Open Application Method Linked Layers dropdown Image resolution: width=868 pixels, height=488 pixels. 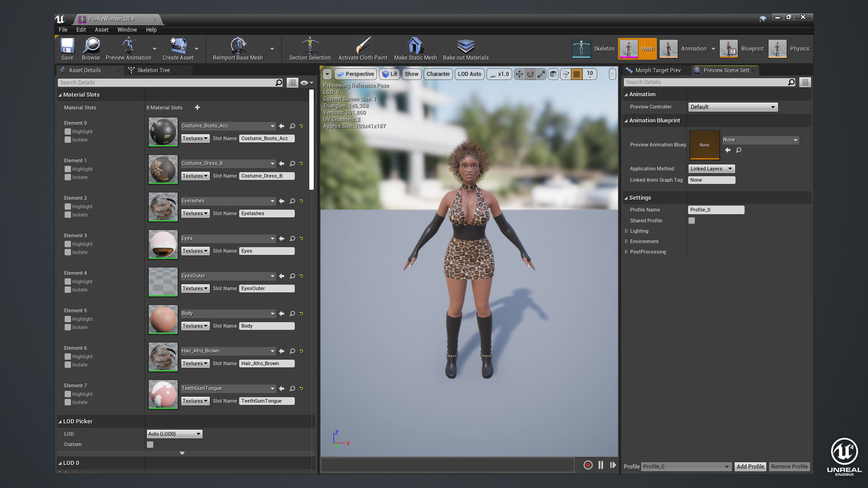[712, 169]
